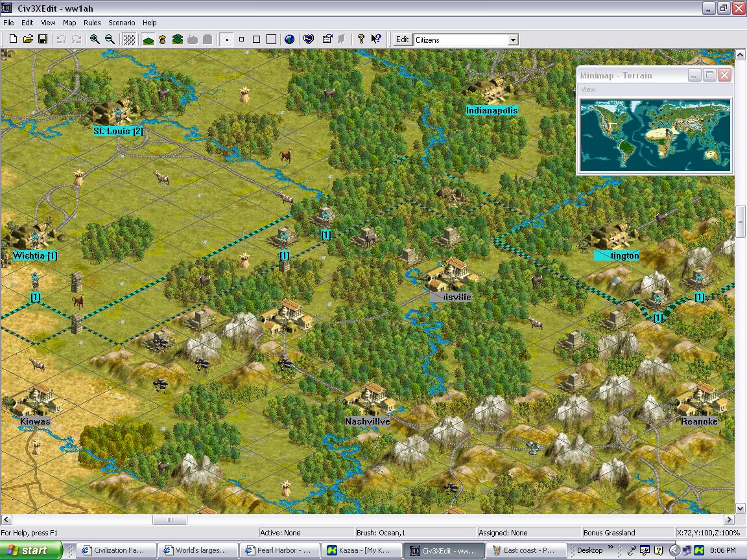Switch to the Civilization Fa... taskbar window
The image size is (747, 560).
(x=116, y=550)
